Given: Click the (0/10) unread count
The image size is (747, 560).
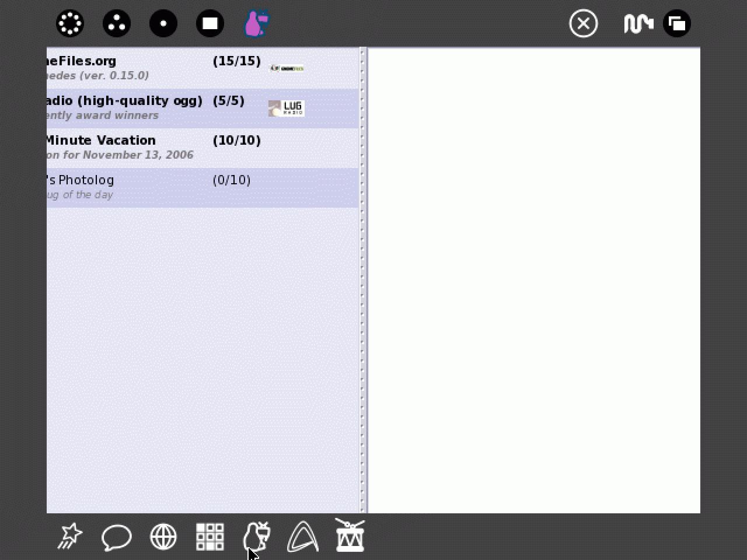Looking at the screenshot, I should point(232,180).
